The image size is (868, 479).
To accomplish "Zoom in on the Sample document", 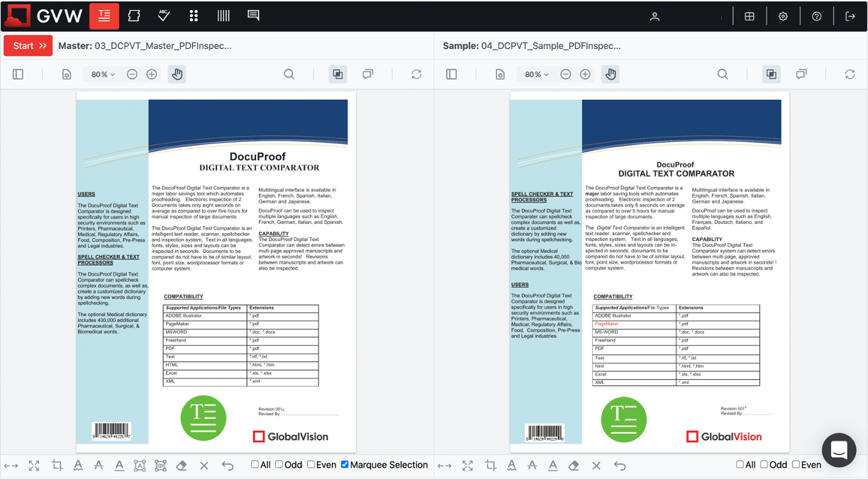I will (x=585, y=74).
